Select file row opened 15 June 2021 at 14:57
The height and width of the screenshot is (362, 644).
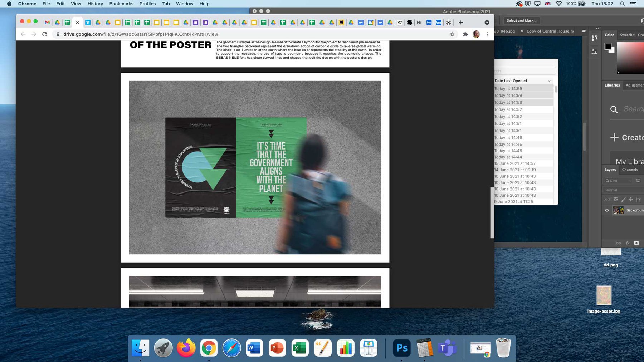pos(523,163)
